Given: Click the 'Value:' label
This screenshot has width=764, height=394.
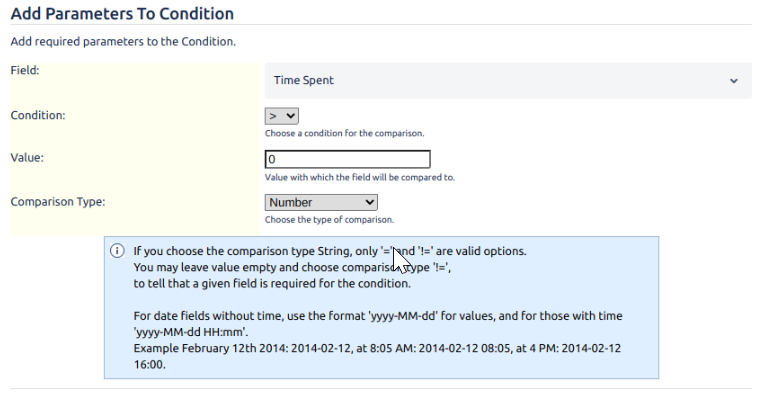Looking at the screenshot, I should pos(27,158).
